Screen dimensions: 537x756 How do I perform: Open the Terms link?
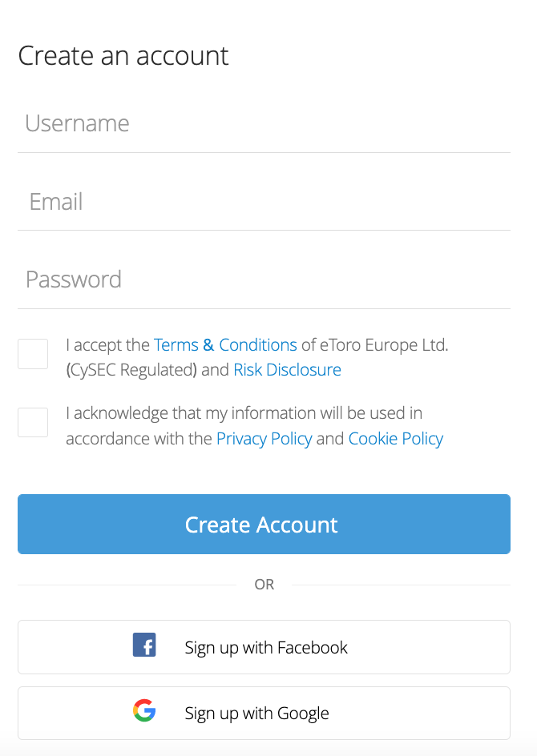(x=176, y=345)
